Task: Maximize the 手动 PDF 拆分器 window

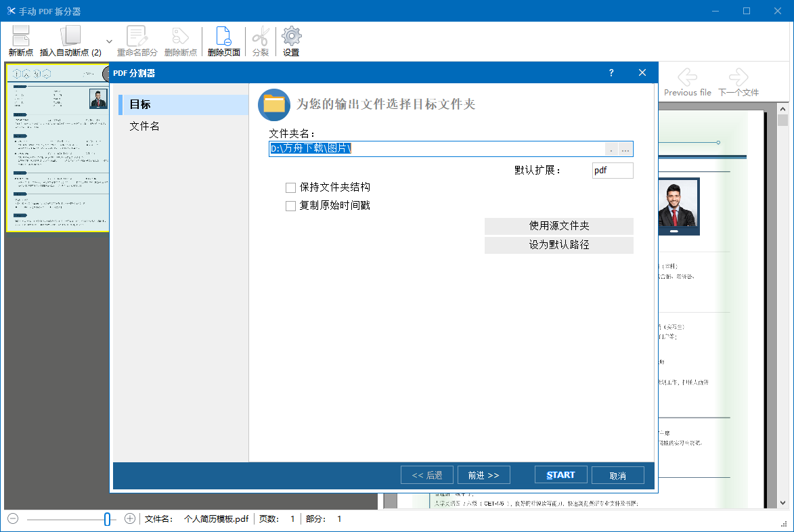Action: [747, 11]
